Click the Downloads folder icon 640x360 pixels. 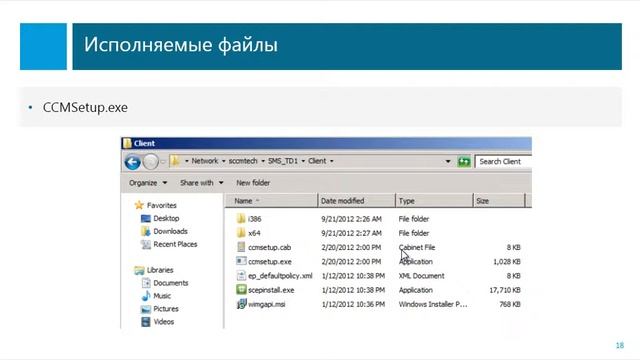tap(146, 231)
